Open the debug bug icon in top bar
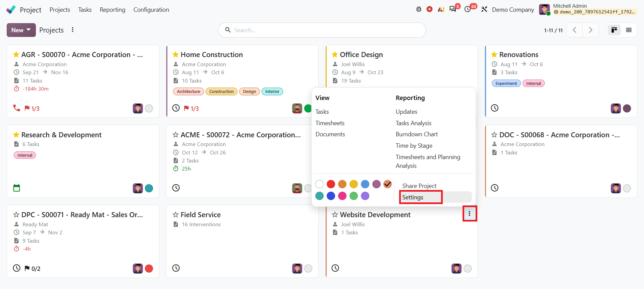 [x=419, y=9]
